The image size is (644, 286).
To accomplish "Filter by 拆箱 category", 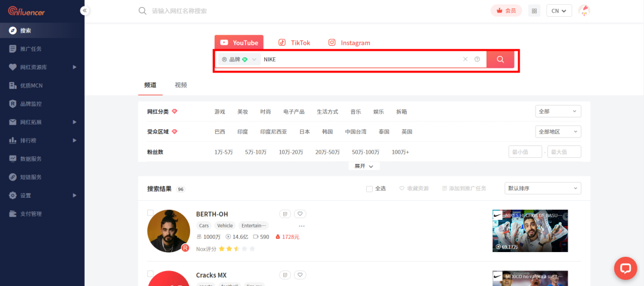I will pyautogui.click(x=402, y=111).
